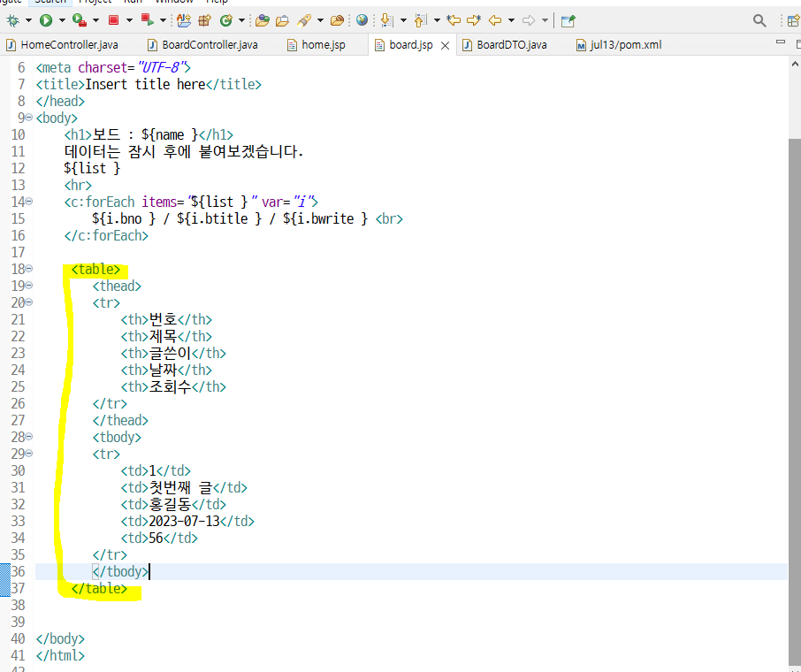Viewport: 801px width, 672px height.
Task: Click the Open Task folder icon
Action: (283, 20)
